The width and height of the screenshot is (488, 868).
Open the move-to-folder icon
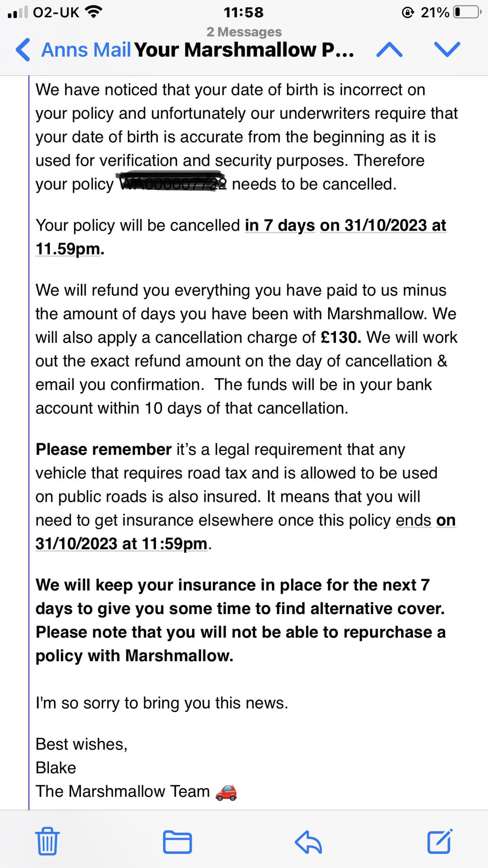[x=177, y=842]
